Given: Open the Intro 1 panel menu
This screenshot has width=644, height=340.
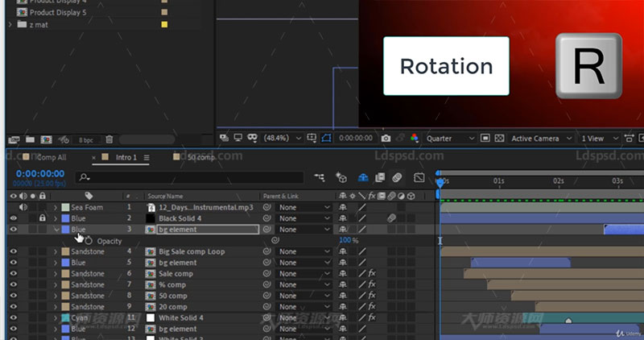Looking at the screenshot, I should pos(147,157).
